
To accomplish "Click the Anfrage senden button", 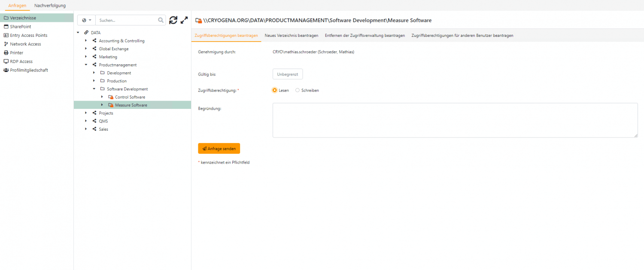I will point(219,149).
